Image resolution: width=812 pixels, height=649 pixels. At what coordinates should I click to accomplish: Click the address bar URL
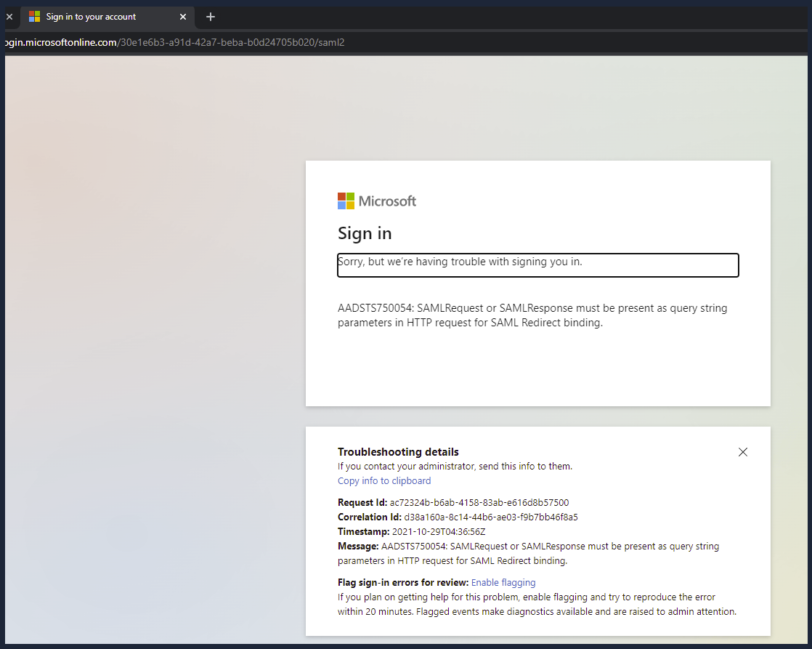click(x=175, y=42)
